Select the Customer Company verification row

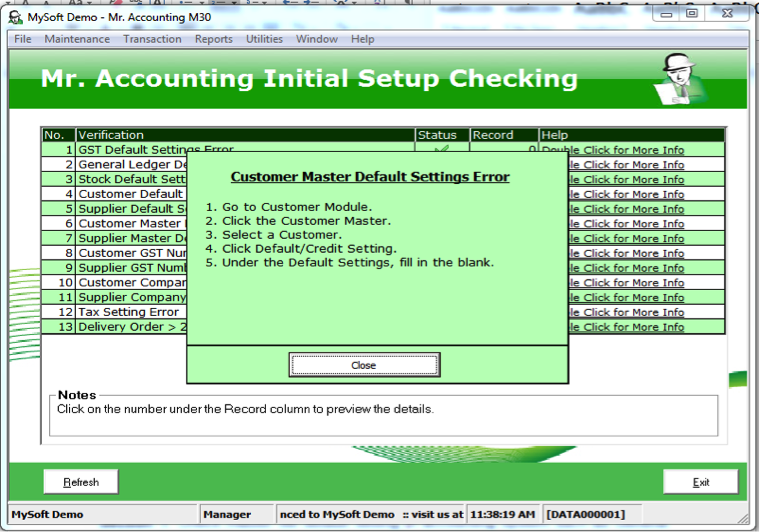[132, 283]
